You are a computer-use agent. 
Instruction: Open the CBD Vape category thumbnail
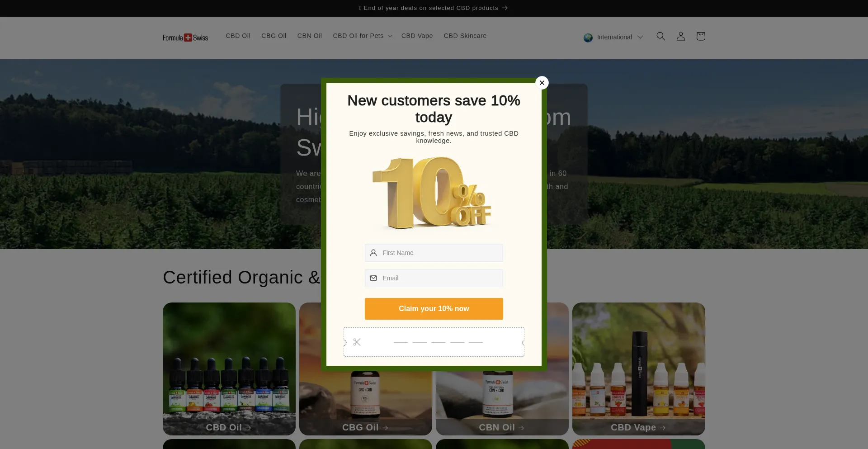638,369
